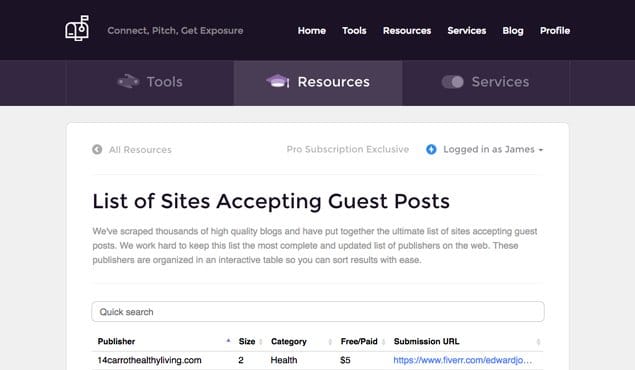Switch to the large Tools tab
This screenshot has width=635, height=370.
point(150,83)
